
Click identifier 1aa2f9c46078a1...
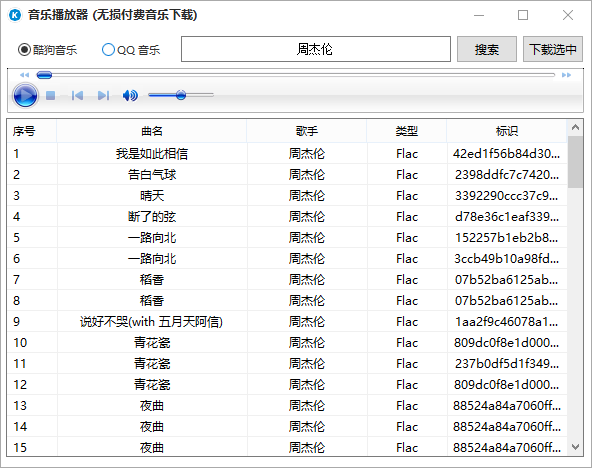pyautogui.click(x=507, y=322)
